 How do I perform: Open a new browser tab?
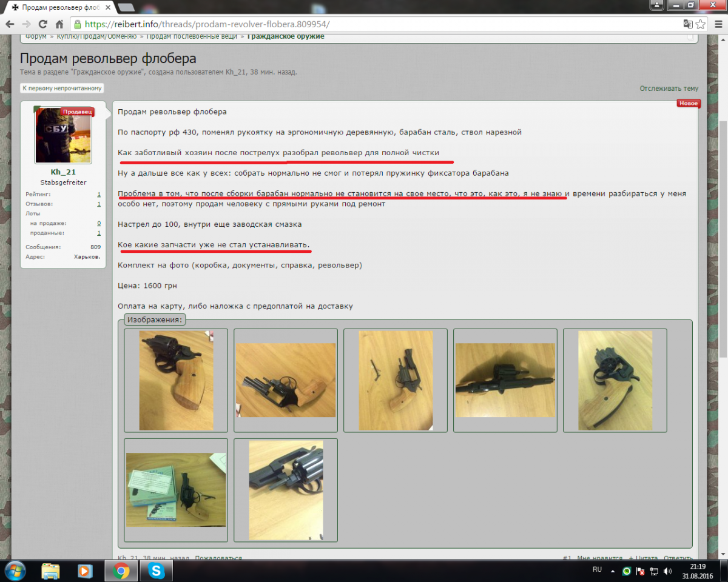click(x=126, y=7)
